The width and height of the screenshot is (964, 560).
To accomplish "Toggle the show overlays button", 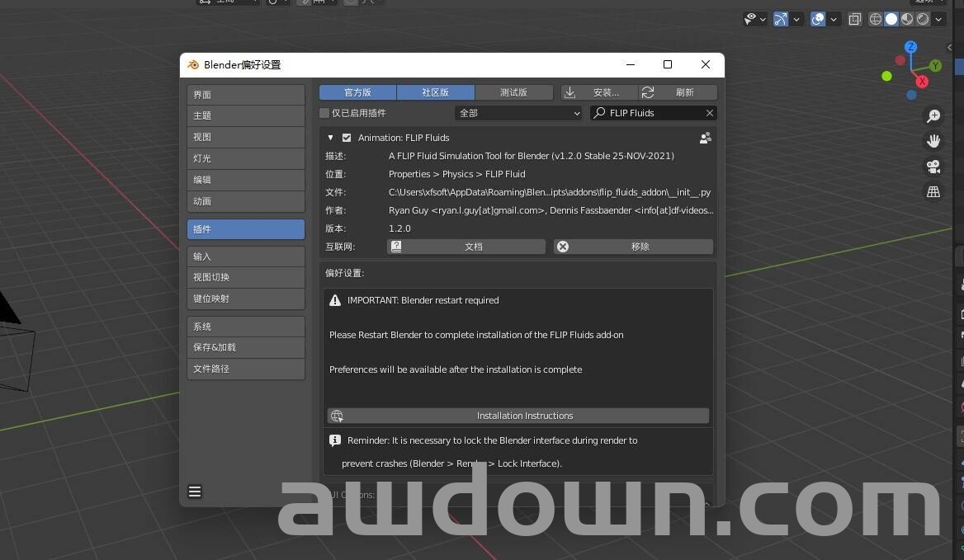I will 818,19.
